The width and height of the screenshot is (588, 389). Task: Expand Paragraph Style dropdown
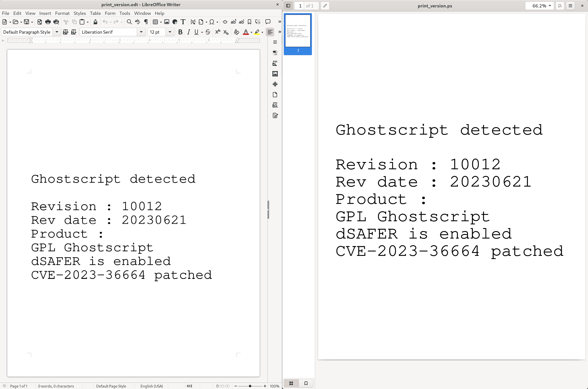coord(57,32)
